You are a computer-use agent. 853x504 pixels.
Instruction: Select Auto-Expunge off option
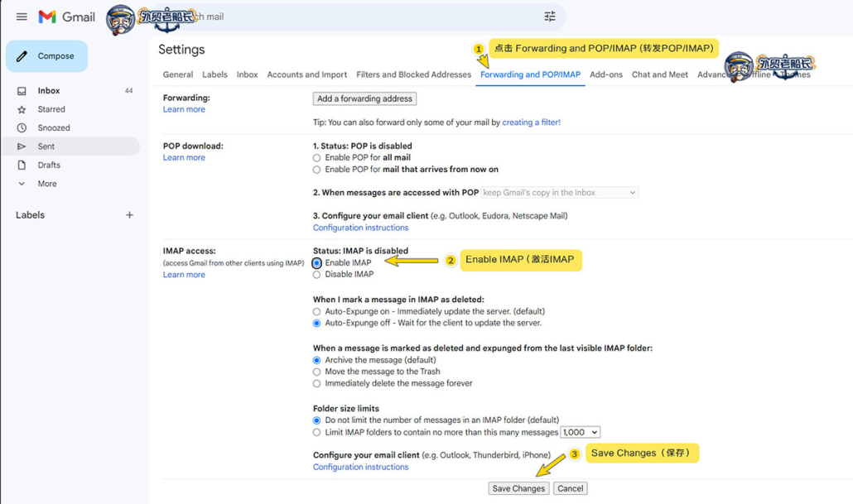[x=316, y=324]
